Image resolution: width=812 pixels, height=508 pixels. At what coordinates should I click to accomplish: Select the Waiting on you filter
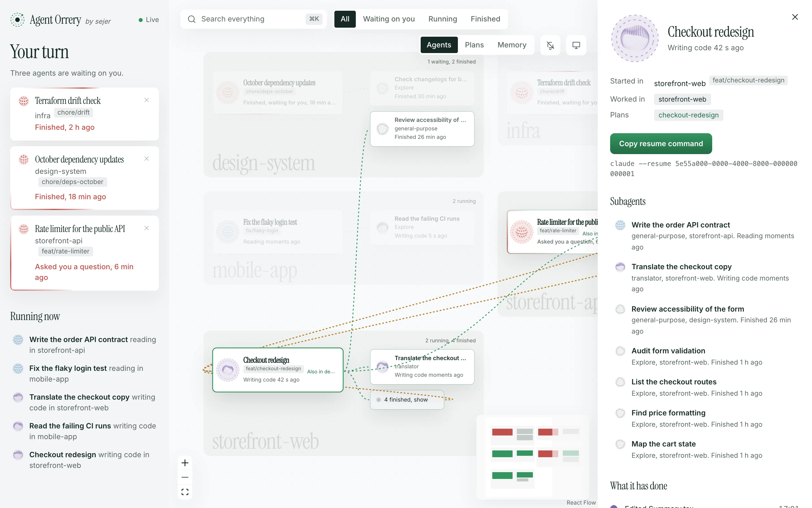(389, 19)
